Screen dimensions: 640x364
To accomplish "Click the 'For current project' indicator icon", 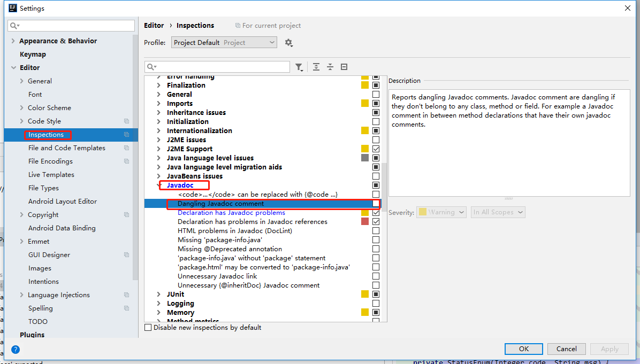I will pos(237,25).
